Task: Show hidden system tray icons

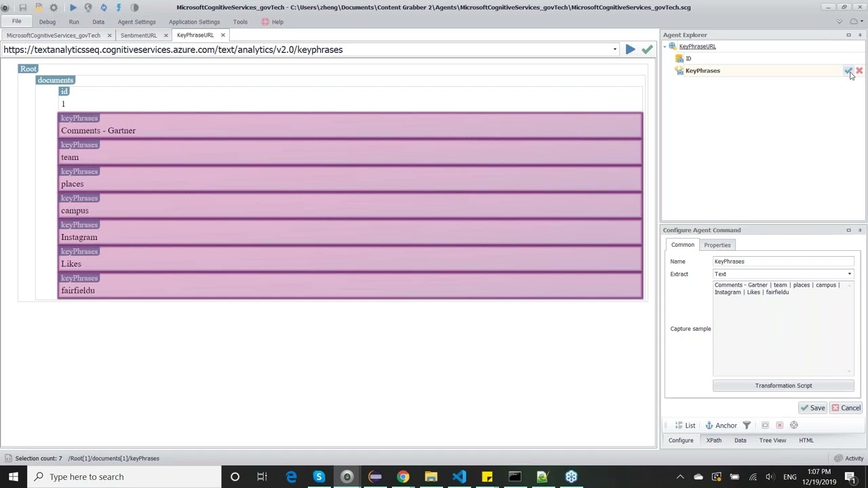Action: point(680,476)
